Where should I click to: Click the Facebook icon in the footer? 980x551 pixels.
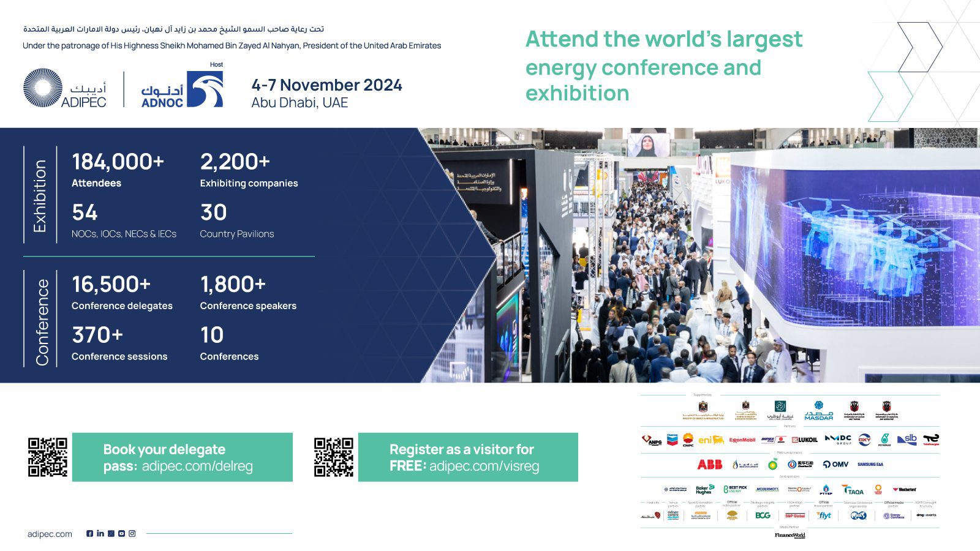[x=89, y=533]
